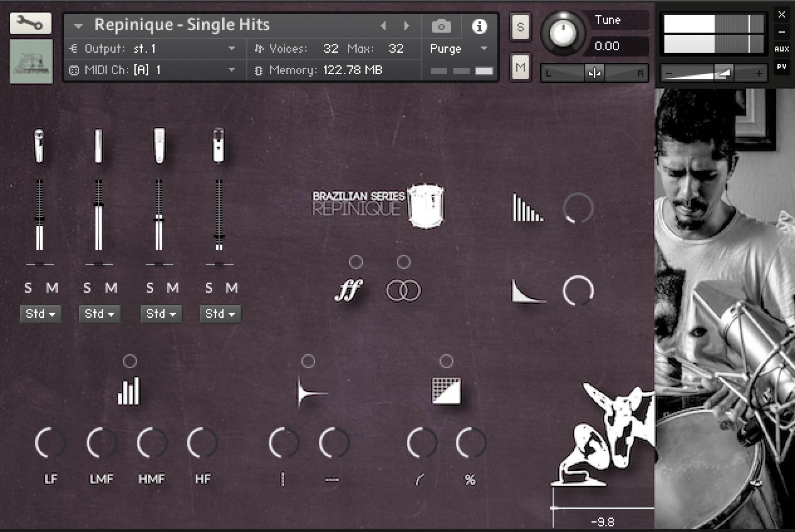Show instrument info with the "i" icon
795x532 pixels.
(480, 26)
